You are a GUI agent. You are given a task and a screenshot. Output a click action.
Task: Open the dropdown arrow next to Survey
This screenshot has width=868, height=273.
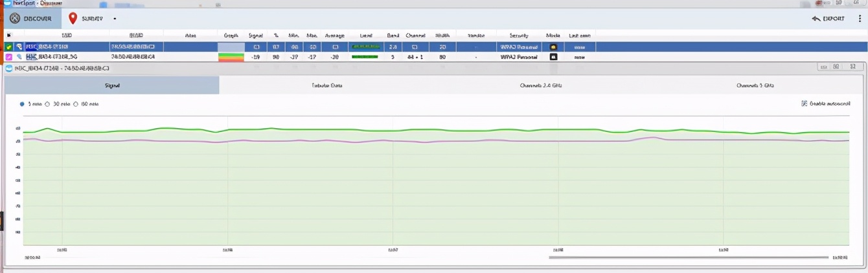coord(115,19)
